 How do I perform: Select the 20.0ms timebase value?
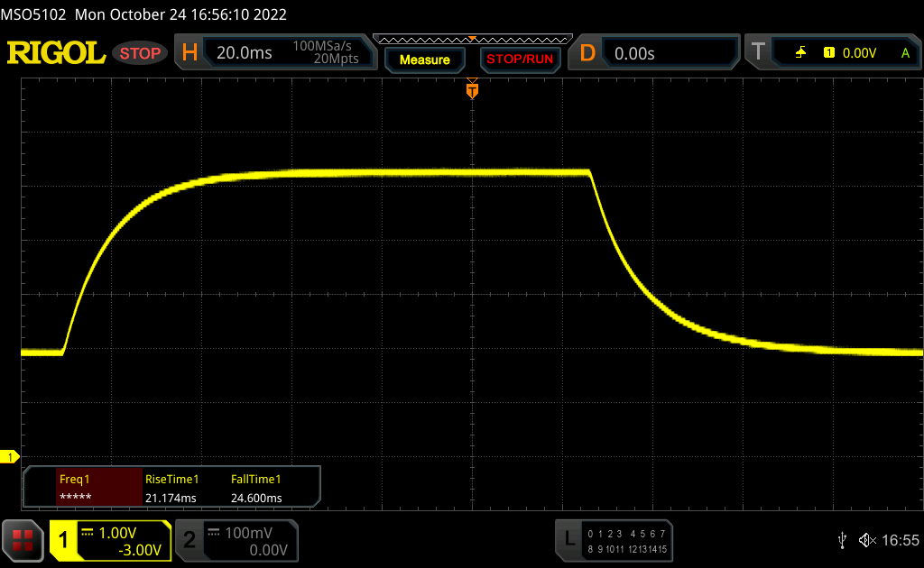pos(244,53)
